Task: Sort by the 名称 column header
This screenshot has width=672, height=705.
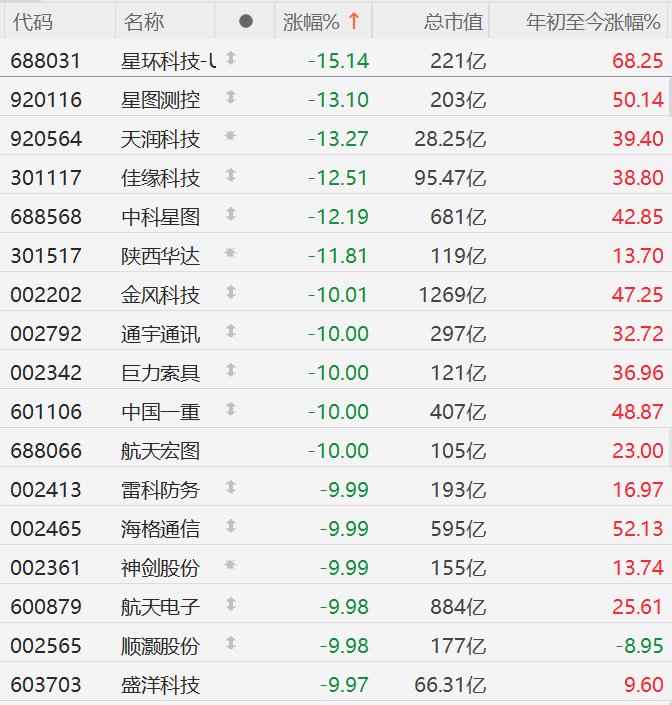Action: 144,22
